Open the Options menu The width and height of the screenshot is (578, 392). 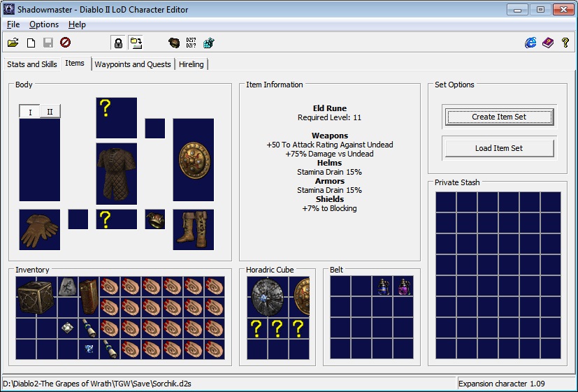tap(44, 24)
